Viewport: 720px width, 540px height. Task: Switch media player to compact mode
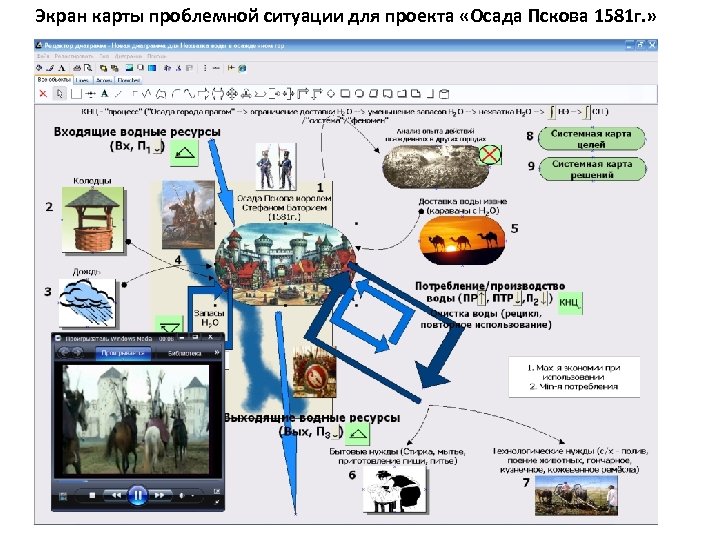tap(217, 501)
